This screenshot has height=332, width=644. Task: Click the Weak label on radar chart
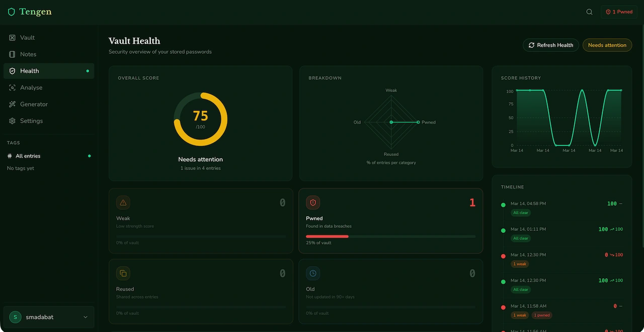(x=391, y=91)
